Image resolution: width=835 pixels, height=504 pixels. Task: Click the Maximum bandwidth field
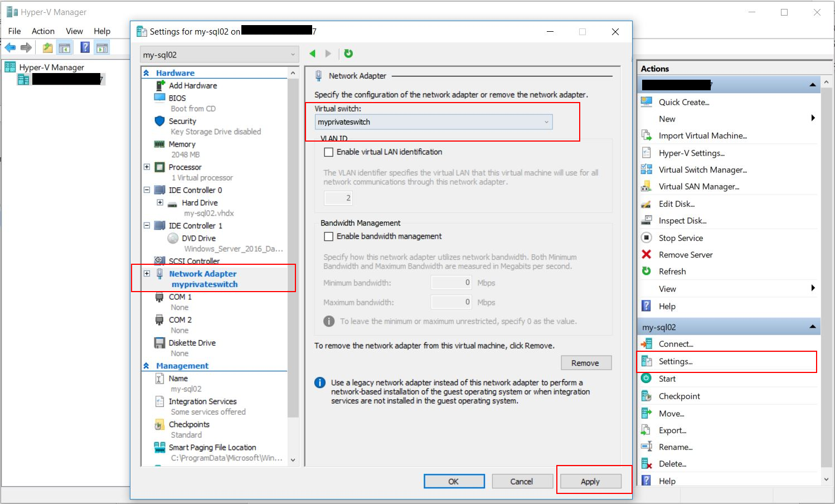point(452,302)
